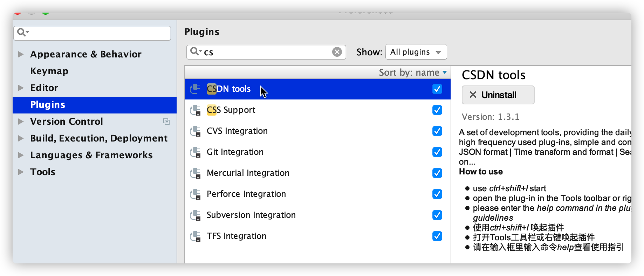Disable the Subversion Integration checkbox
644x276 pixels.
(x=437, y=215)
